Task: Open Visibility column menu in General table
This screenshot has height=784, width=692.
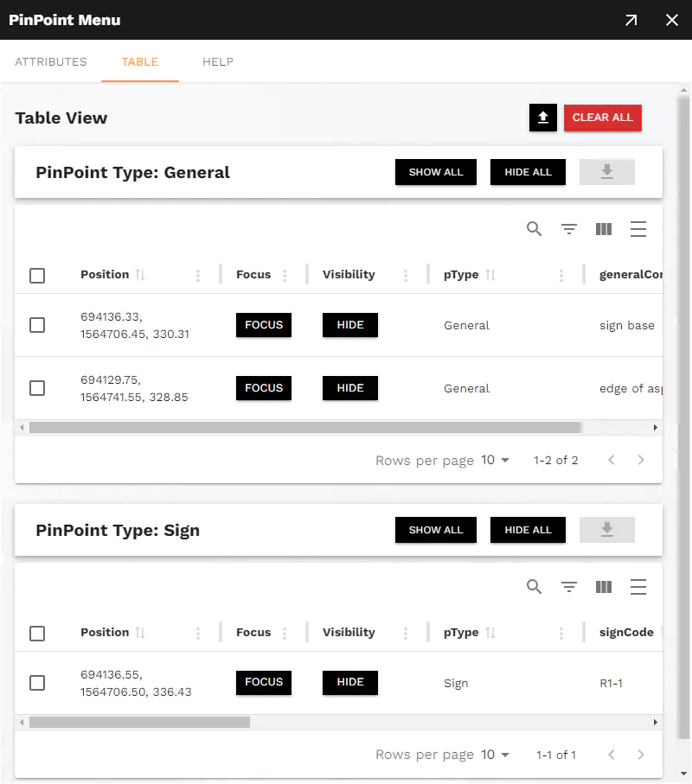Action: (406, 276)
